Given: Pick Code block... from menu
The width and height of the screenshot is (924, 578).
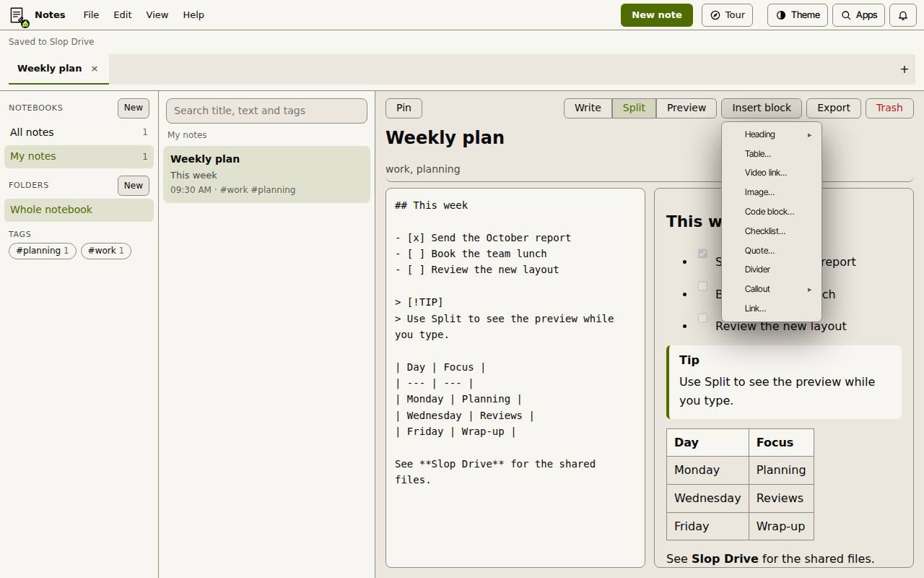Looking at the screenshot, I should coord(772,212).
